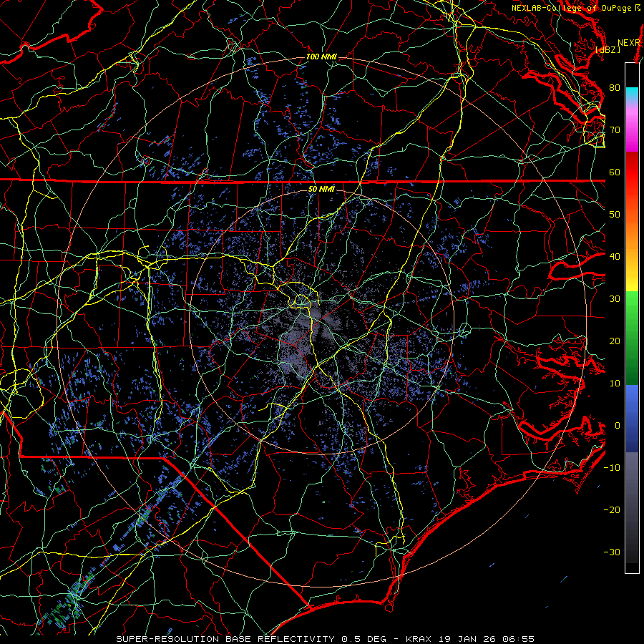Pick the bright green segment of the color bar
The image size is (644, 644).
tap(632, 306)
